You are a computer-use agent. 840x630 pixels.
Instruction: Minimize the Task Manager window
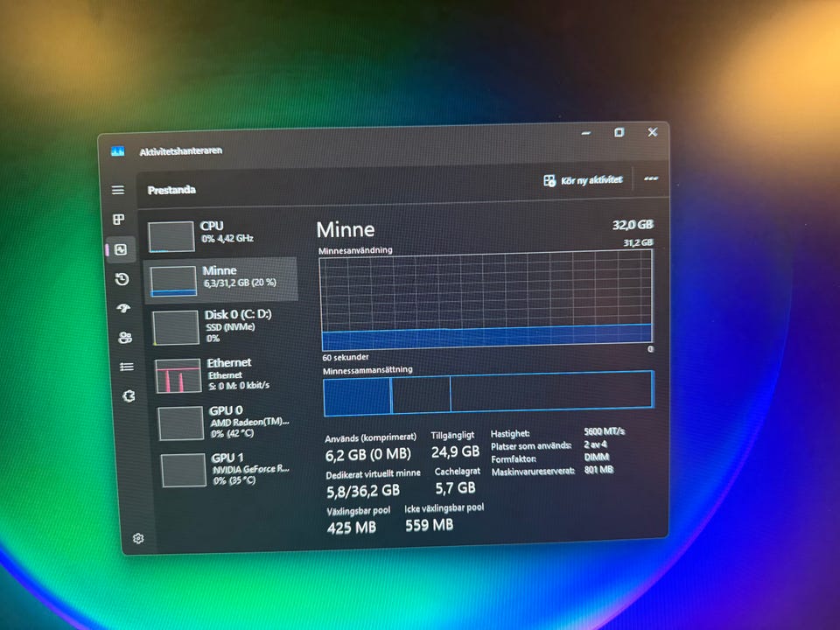click(586, 133)
